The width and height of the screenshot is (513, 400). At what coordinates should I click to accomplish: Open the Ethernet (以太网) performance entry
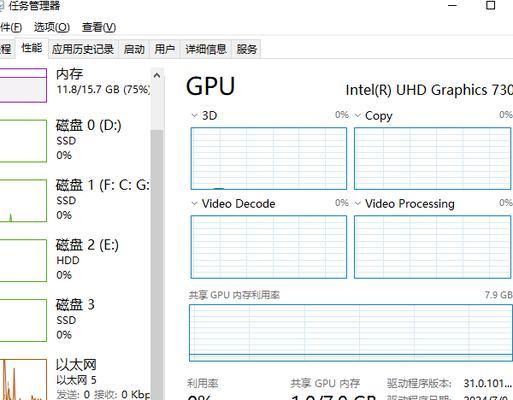(75, 379)
